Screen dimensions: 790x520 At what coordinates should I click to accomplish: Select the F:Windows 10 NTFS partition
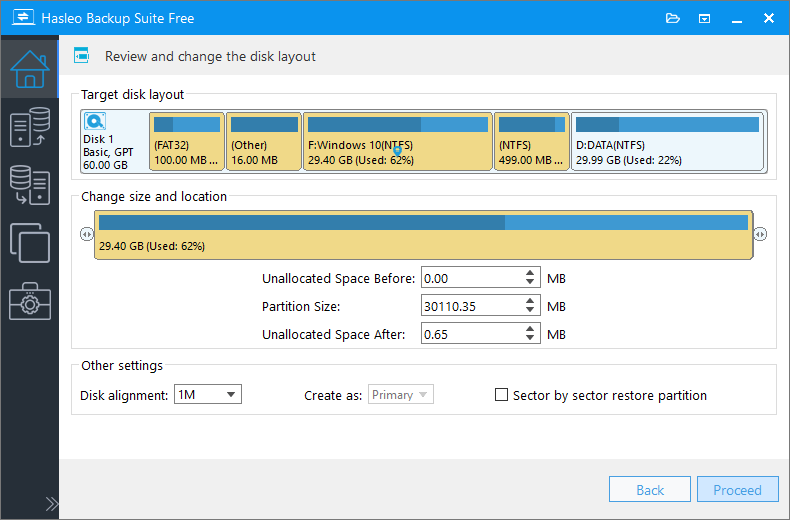398,141
